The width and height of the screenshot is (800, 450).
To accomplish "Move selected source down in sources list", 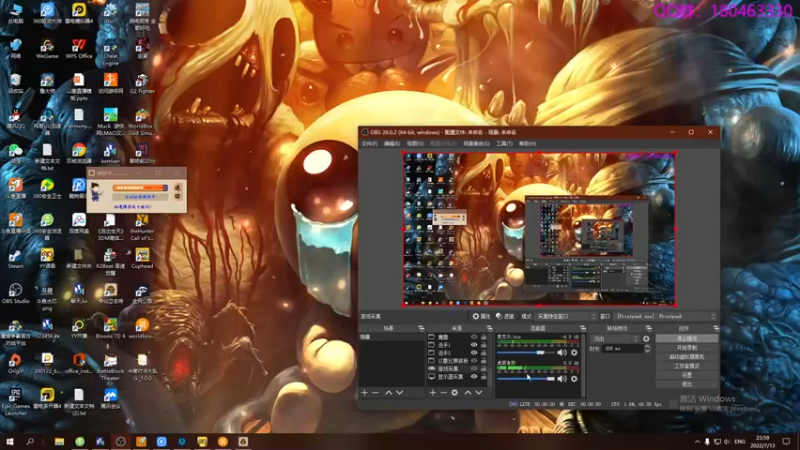I will coord(479,392).
